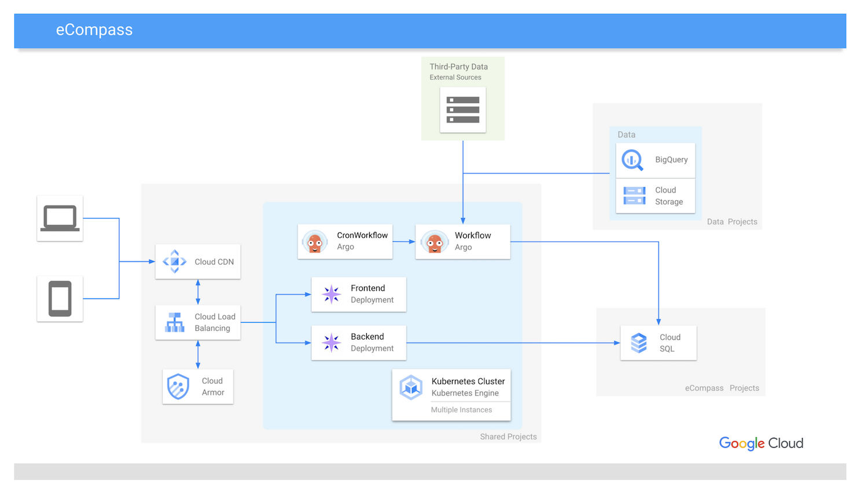
Task: Click the "Data" group heading
Action: tap(627, 135)
